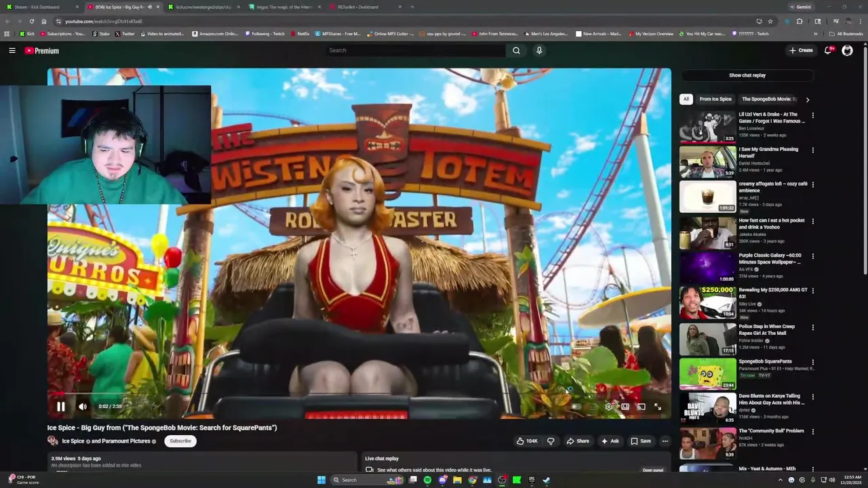Open All Bookmarks folder
Viewport: 868px width, 488px height.
click(x=846, y=34)
